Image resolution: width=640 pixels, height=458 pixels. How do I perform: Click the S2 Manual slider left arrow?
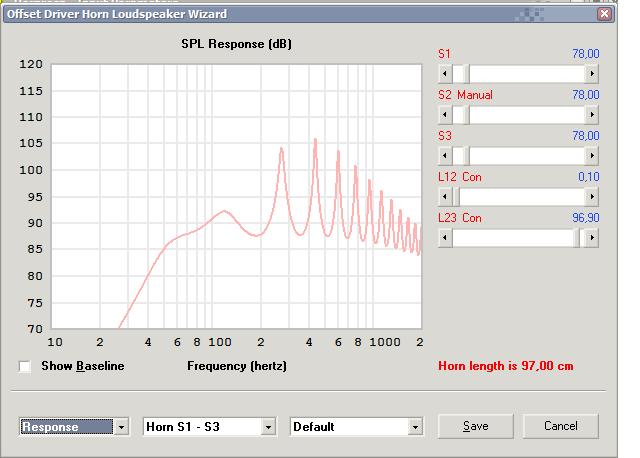[x=445, y=115]
